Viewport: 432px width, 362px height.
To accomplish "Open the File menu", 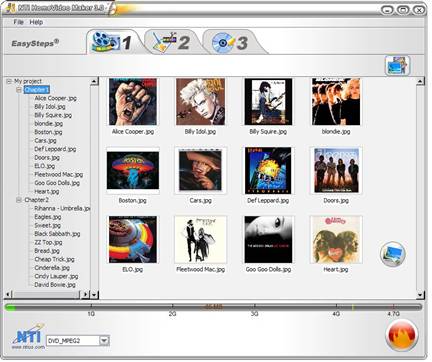I will click(x=18, y=22).
